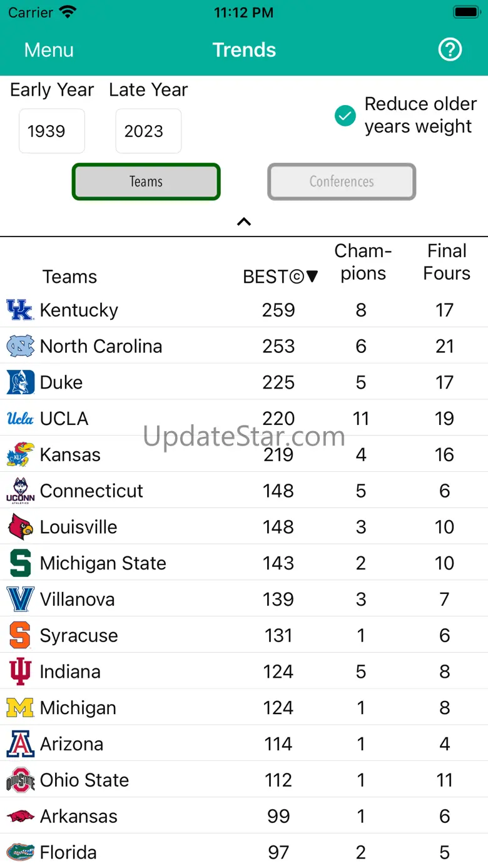Image resolution: width=488 pixels, height=868 pixels.
Task: Sort by the BEST column header
Action: [x=280, y=277]
